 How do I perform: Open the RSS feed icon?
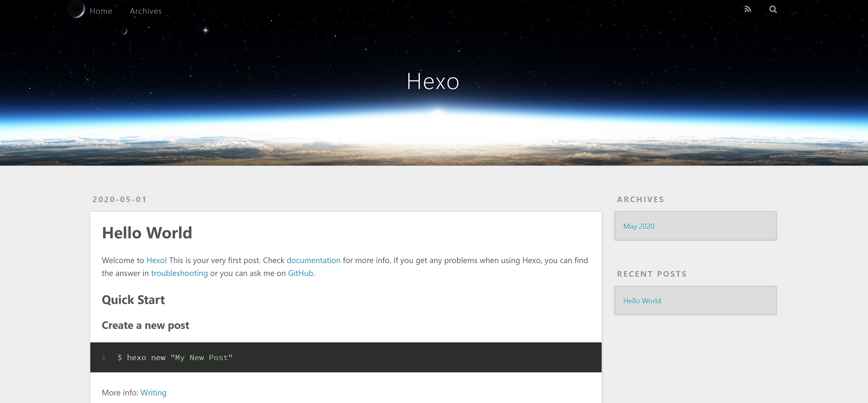(x=747, y=9)
